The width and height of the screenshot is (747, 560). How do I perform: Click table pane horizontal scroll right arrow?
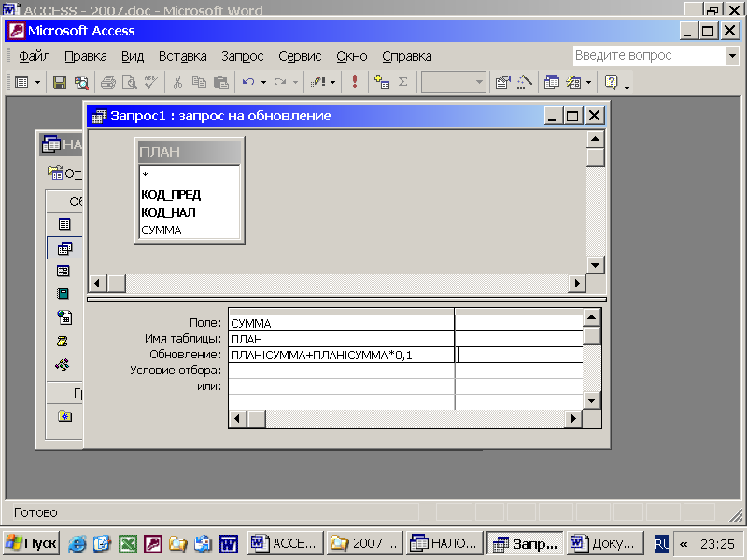click(577, 284)
